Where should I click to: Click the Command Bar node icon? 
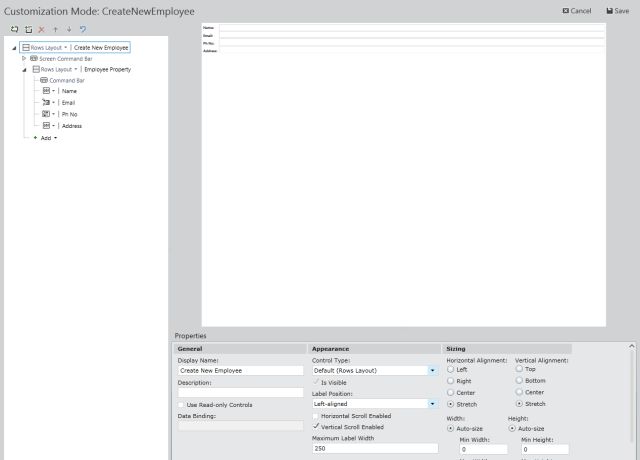point(44,80)
